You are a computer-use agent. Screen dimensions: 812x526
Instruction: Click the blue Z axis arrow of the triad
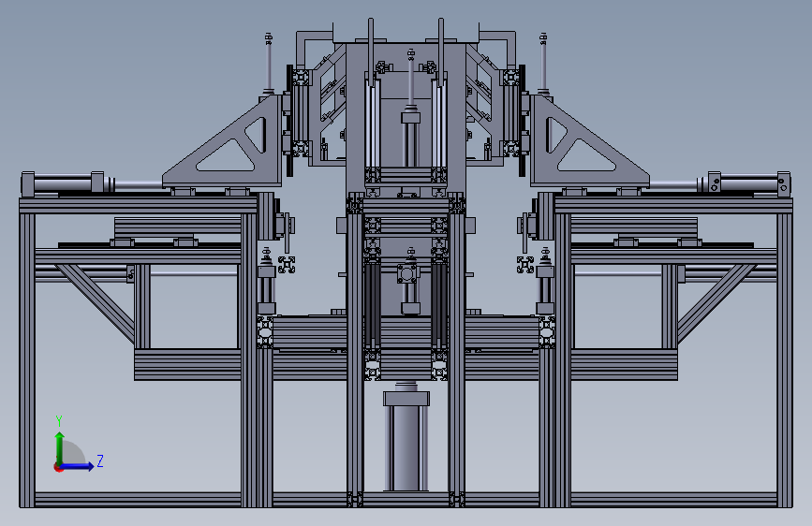[78, 466]
